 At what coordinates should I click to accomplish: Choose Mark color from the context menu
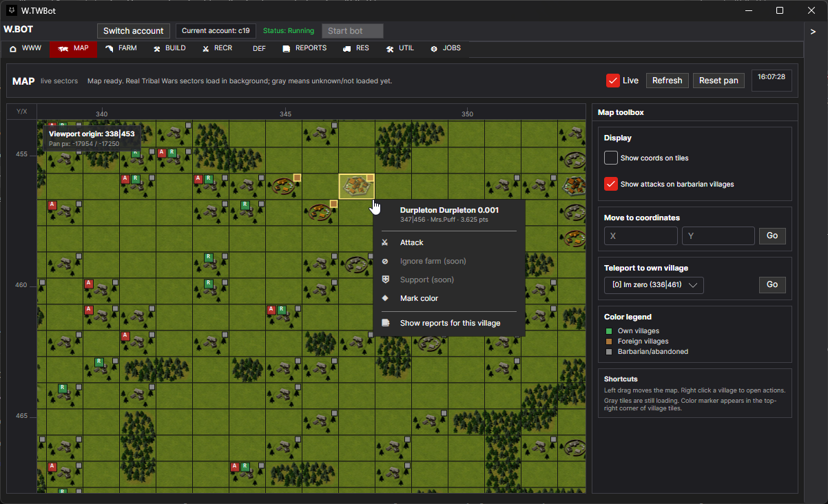click(419, 298)
